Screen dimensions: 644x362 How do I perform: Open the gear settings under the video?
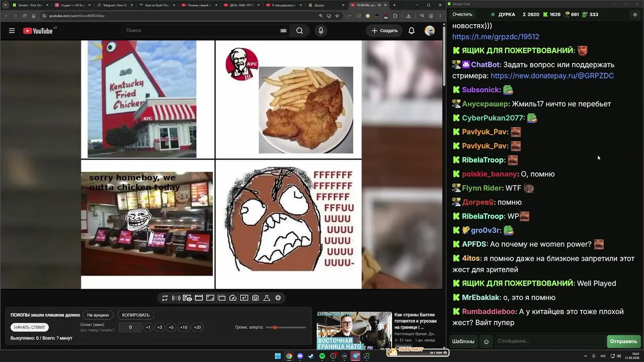click(278, 298)
